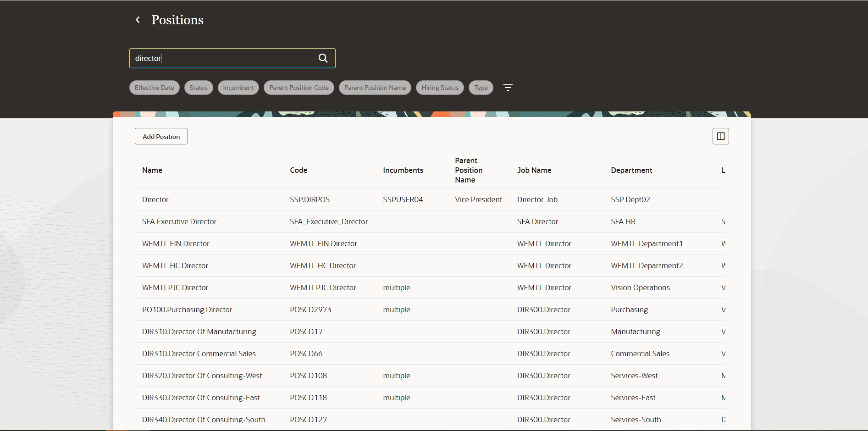Click the Add Position button
The width and height of the screenshot is (868, 431).
click(161, 136)
